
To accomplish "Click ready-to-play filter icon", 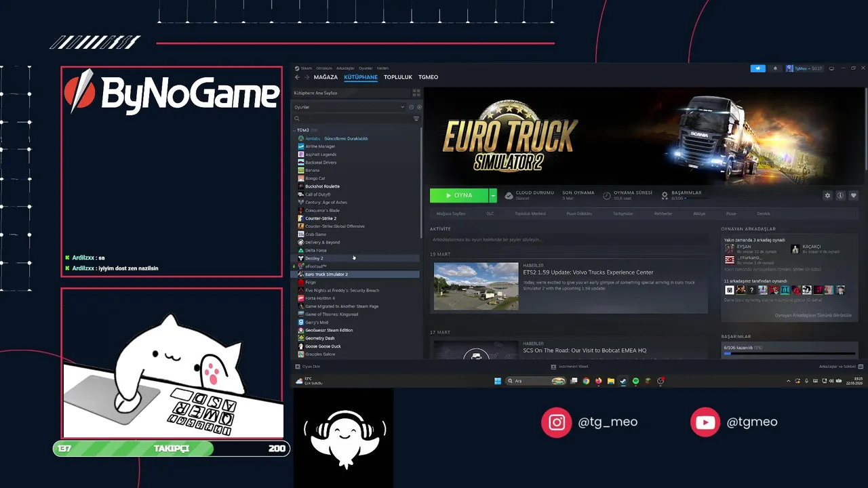I will coord(419,107).
